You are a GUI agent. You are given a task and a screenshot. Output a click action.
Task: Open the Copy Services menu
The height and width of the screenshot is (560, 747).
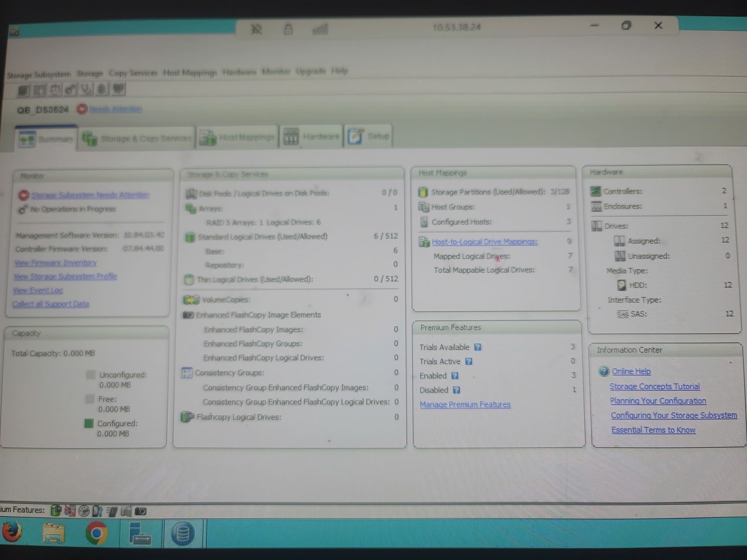(133, 73)
